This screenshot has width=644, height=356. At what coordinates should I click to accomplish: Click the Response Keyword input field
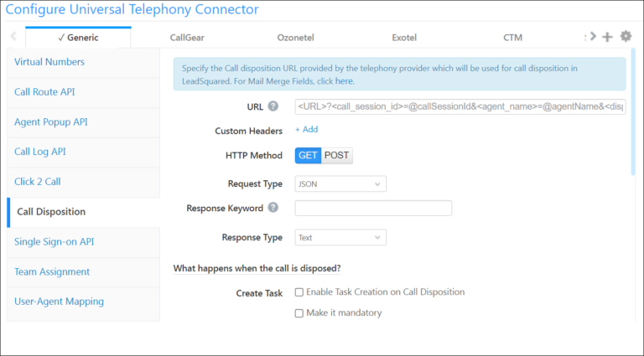pyautogui.click(x=373, y=209)
